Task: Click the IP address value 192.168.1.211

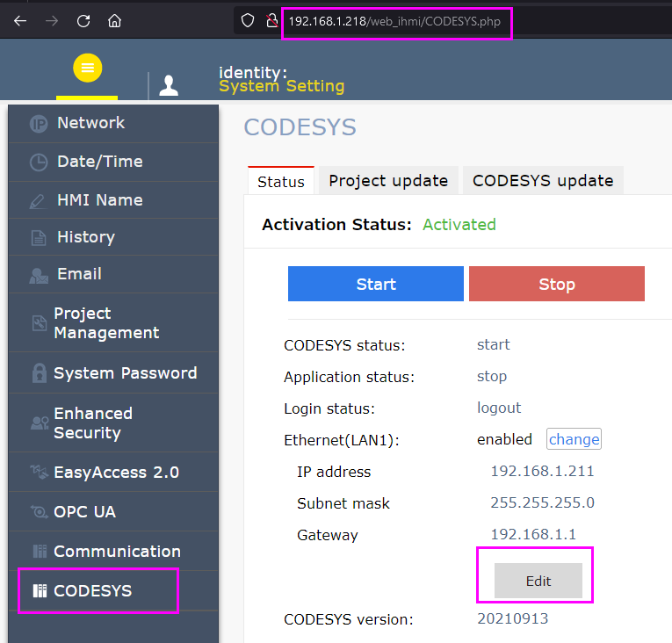Action: click(x=543, y=471)
